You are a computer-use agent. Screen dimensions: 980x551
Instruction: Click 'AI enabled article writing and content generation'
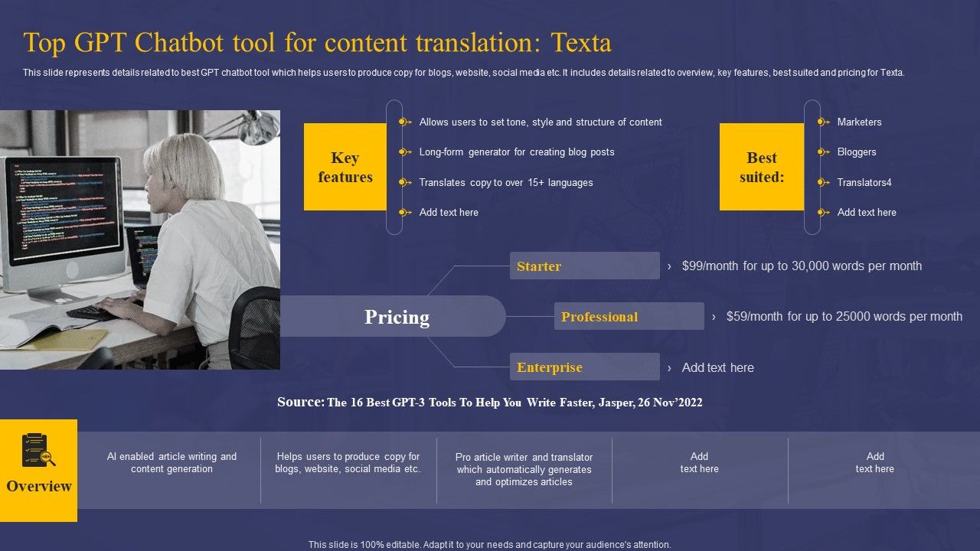pos(171,462)
